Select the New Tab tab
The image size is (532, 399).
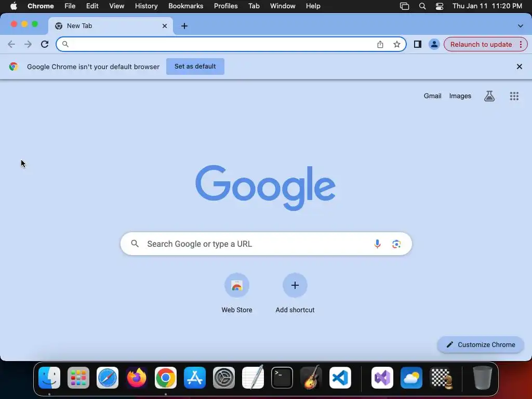110,26
